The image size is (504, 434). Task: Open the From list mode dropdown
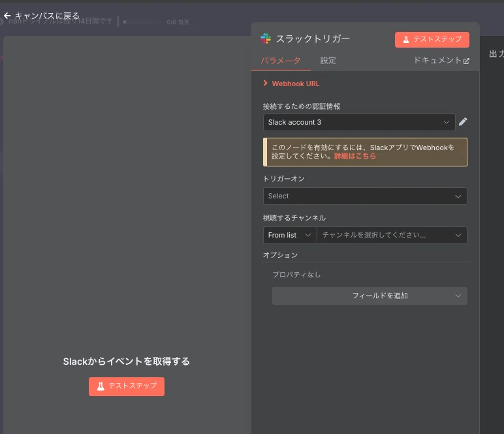coord(290,235)
